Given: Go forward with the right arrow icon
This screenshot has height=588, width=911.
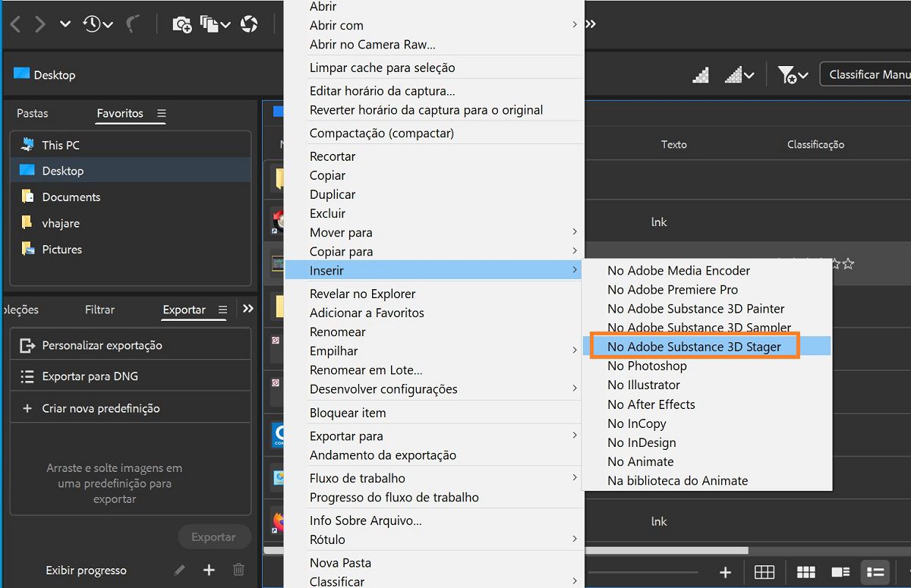Looking at the screenshot, I should pos(40,24).
